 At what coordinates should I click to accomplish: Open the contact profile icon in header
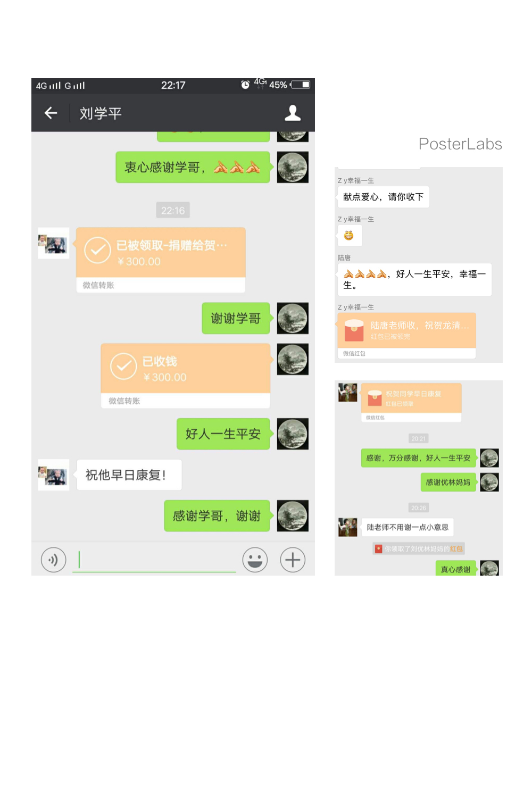[x=293, y=113]
